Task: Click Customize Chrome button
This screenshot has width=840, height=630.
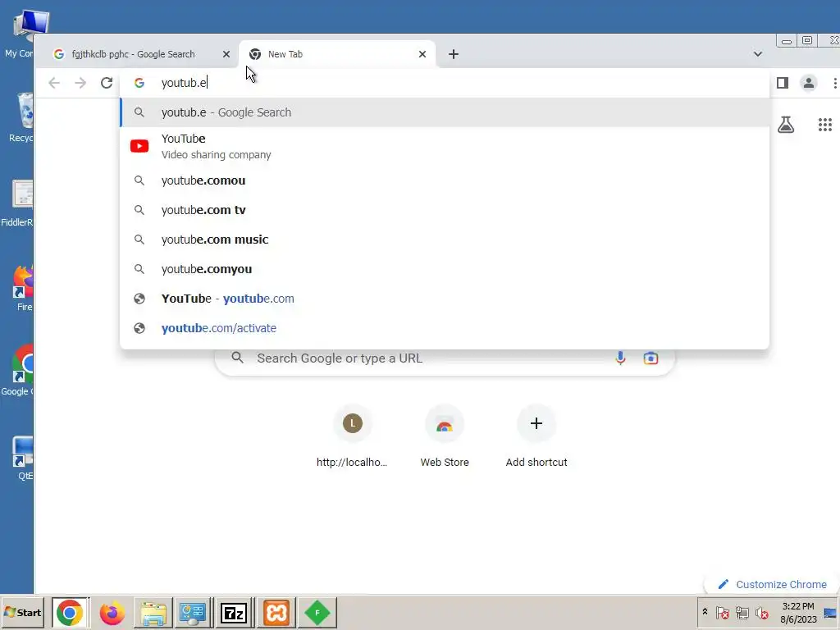Action: click(773, 584)
